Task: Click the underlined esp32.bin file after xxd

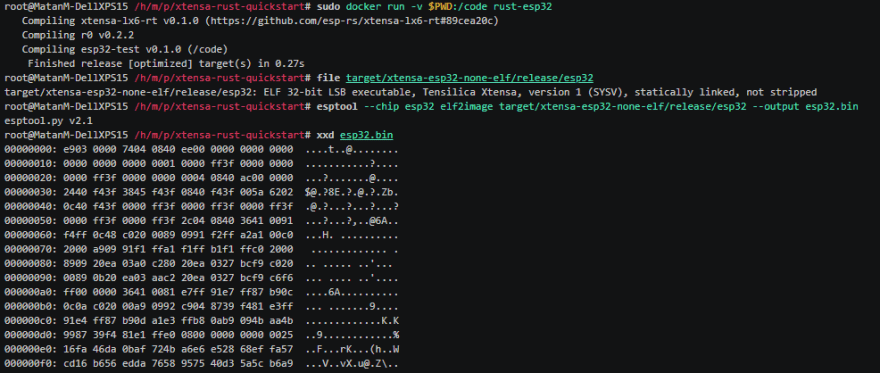Action: [367, 136]
